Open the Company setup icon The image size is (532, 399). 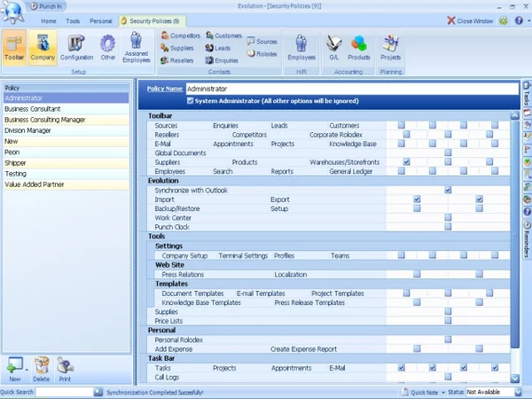pyautogui.click(x=43, y=47)
